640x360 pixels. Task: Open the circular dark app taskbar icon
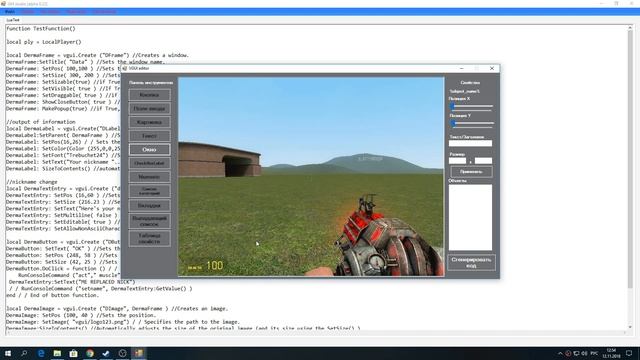pyautogui.click(x=122, y=353)
